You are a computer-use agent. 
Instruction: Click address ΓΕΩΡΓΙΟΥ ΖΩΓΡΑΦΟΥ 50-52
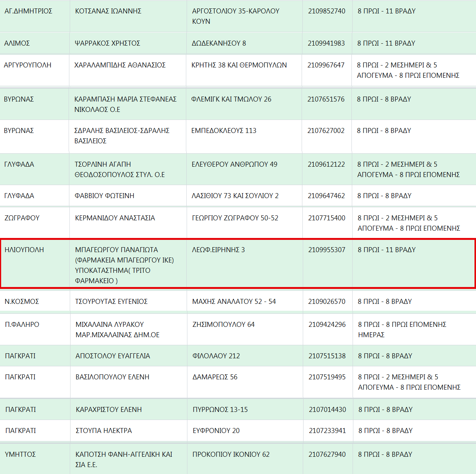[235, 218]
